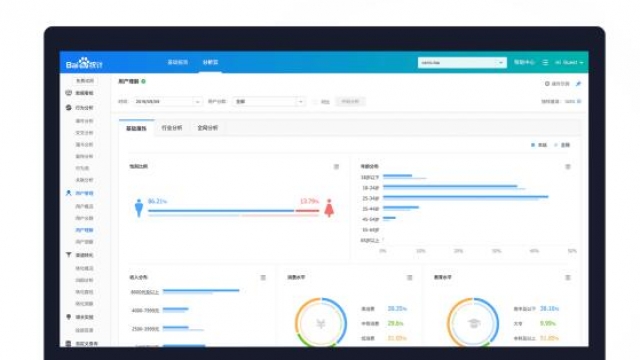Screen dimensions: 640x360
Task: Open the menu icon on the yen donut card
Action: click(x=409, y=278)
